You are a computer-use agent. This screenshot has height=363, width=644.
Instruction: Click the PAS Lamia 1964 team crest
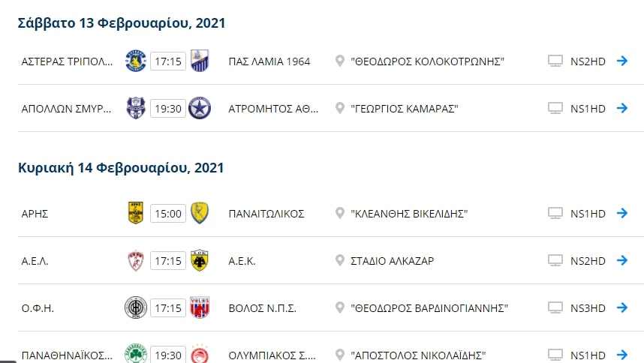pyautogui.click(x=200, y=61)
